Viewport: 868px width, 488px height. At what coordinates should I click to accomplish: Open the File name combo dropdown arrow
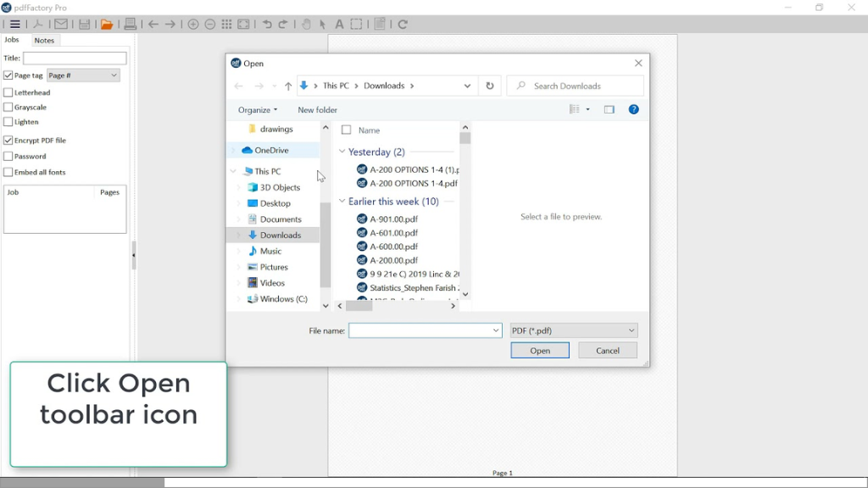click(x=495, y=331)
